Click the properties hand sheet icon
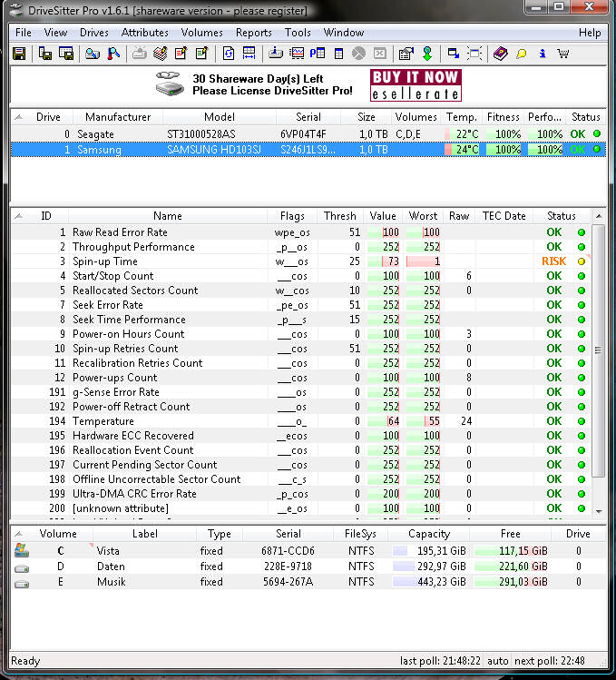The width and height of the screenshot is (616, 680). 406,54
